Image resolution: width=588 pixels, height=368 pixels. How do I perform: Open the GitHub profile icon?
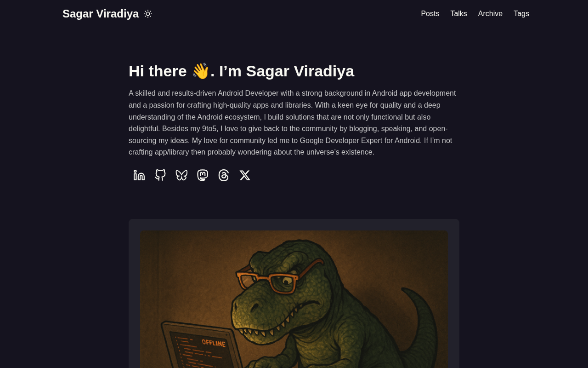click(x=160, y=175)
